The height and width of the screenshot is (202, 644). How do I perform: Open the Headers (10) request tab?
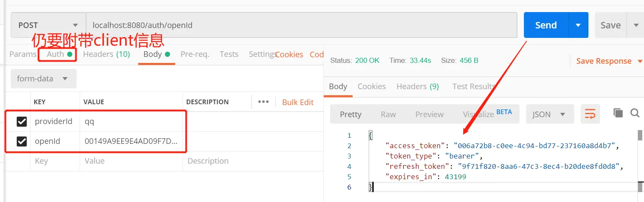tap(106, 54)
